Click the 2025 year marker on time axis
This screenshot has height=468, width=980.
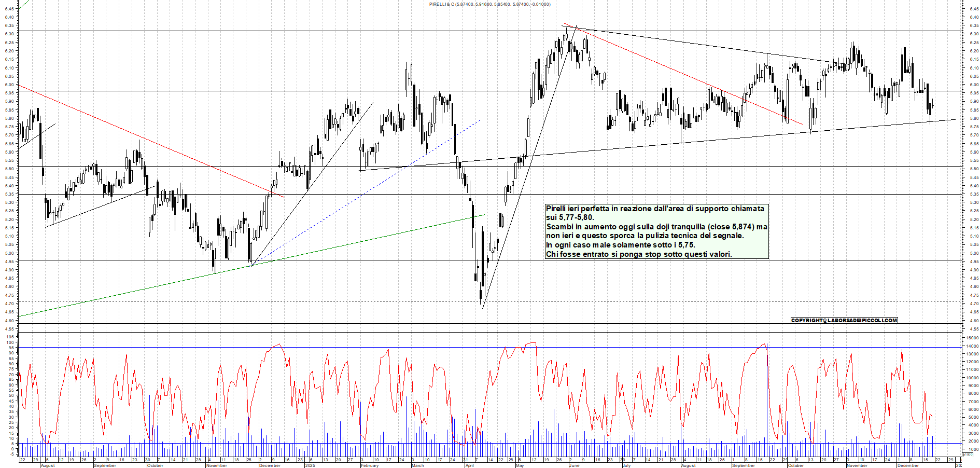[310, 465]
